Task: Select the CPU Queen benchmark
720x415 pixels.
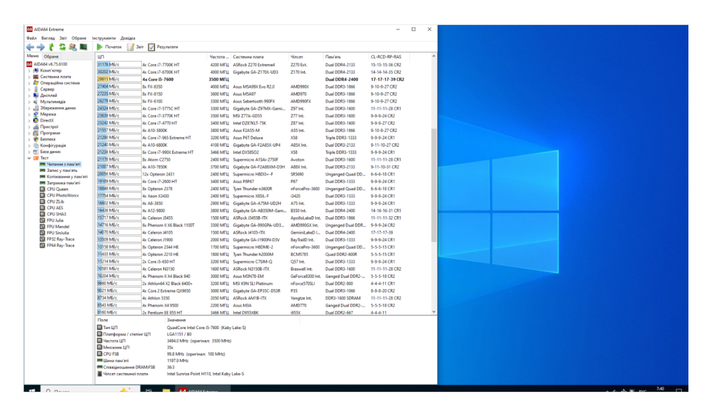Action: coord(54,189)
